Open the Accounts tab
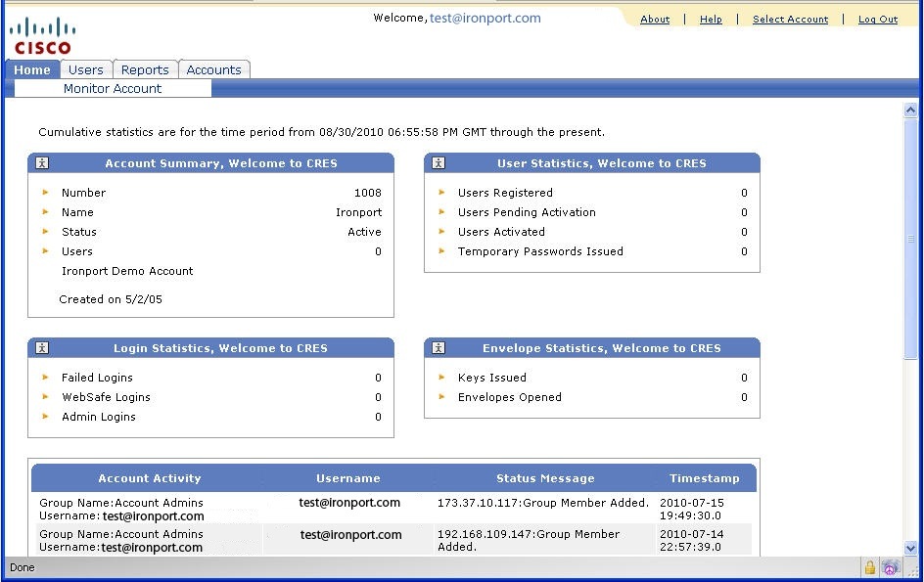 coord(214,69)
